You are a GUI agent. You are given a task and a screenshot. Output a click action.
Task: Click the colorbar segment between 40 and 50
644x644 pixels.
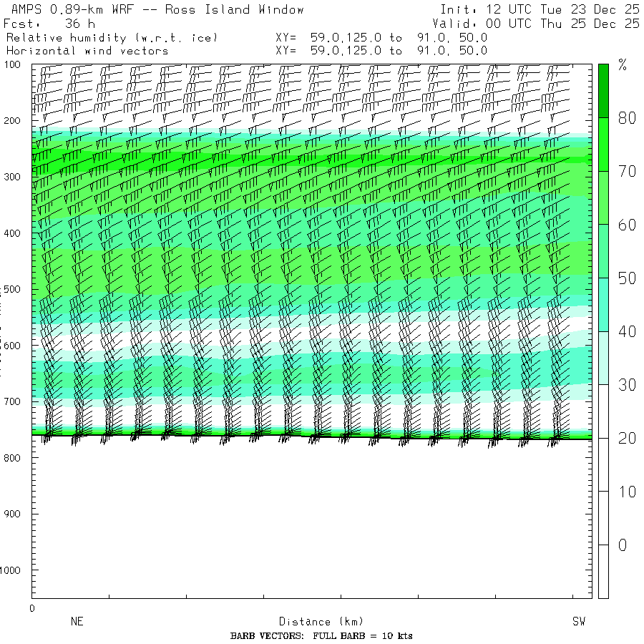[603, 304]
